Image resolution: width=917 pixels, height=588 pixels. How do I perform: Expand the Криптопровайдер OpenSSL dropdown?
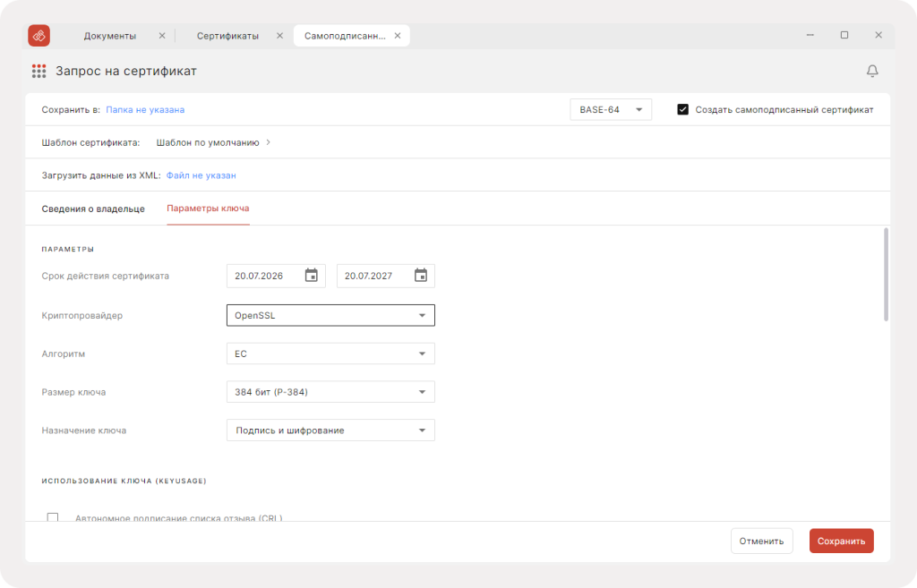[x=330, y=315]
